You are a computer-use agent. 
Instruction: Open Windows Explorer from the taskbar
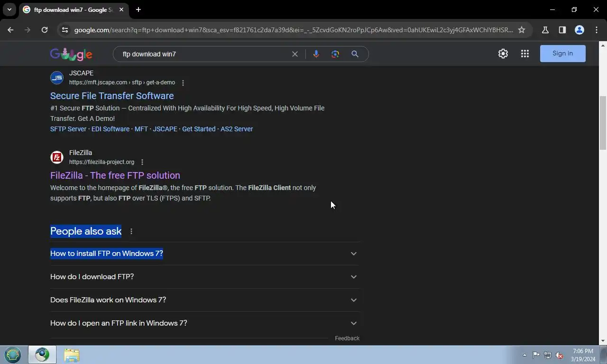coord(72,355)
